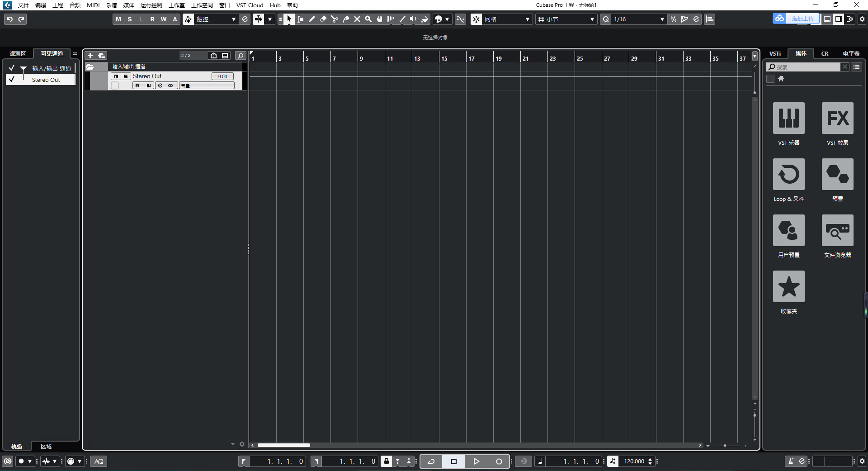Adjust the horizontal zoom slider
Image resolution: width=868 pixels, height=471 pixels.
[730, 446]
